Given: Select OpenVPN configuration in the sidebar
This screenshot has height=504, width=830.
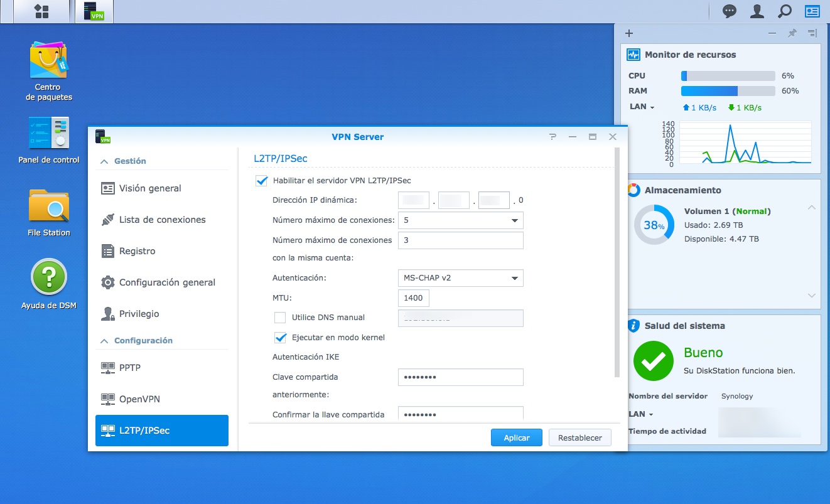Looking at the screenshot, I should 162,399.
